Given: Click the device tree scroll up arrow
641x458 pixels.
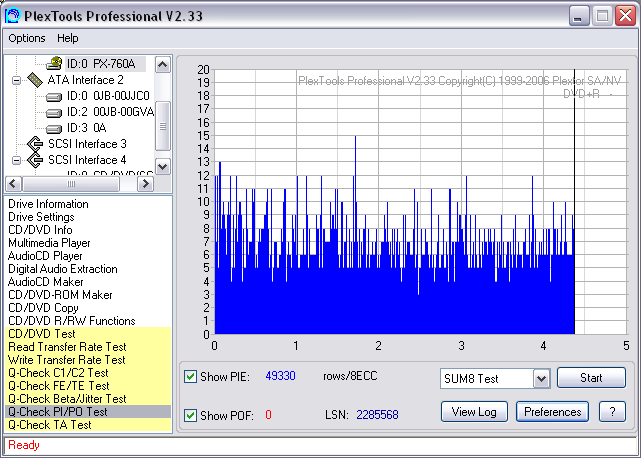Looking at the screenshot, I should pos(163,65).
